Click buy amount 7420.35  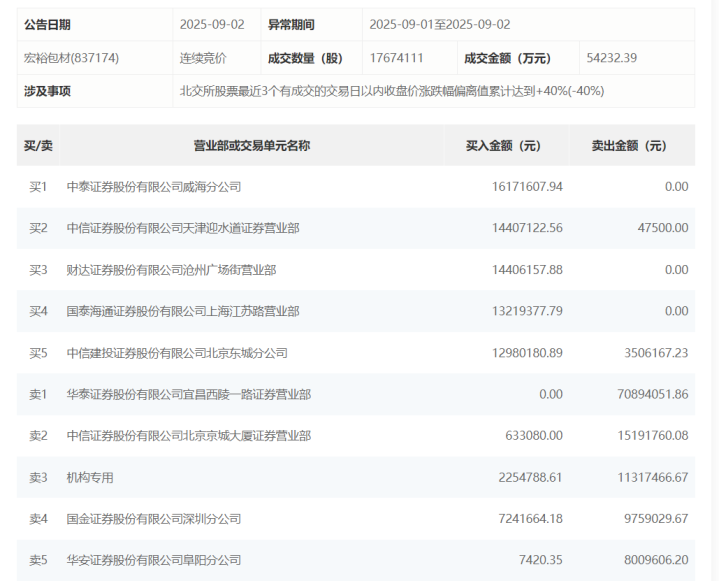pos(541,560)
